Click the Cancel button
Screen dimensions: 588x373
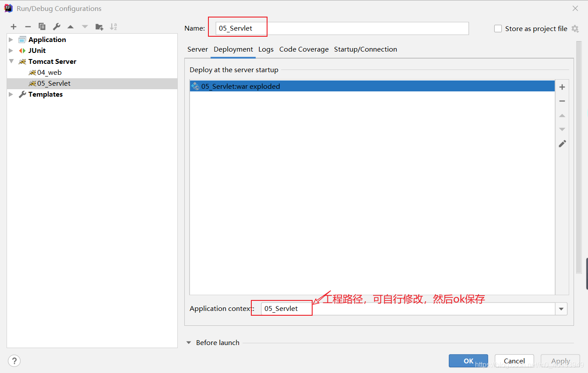click(514, 361)
